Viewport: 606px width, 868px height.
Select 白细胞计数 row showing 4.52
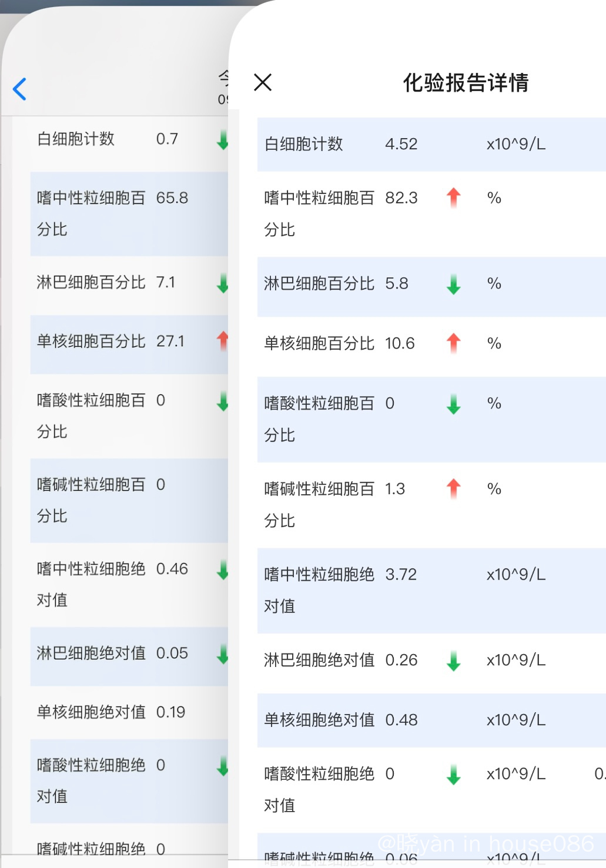click(431, 145)
